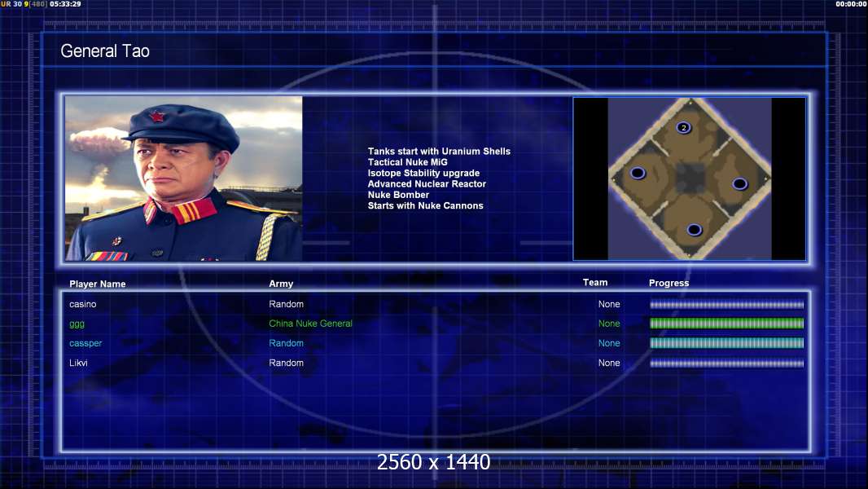
Task: Click the 'Player Name' column header
Action: (98, 284)
